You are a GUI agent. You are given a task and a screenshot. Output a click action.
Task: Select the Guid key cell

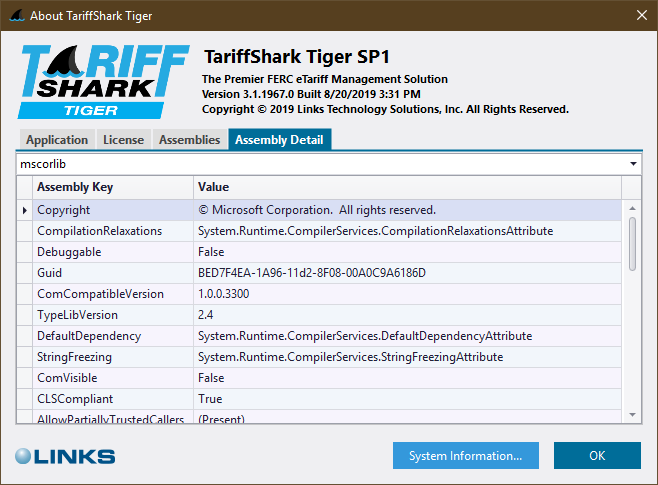click(x=113, y=273)
